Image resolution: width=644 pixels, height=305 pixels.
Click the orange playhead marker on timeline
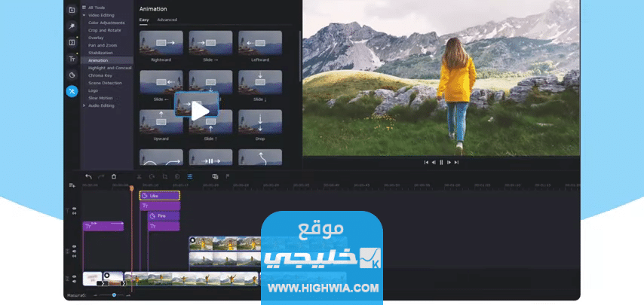point(132,188)
